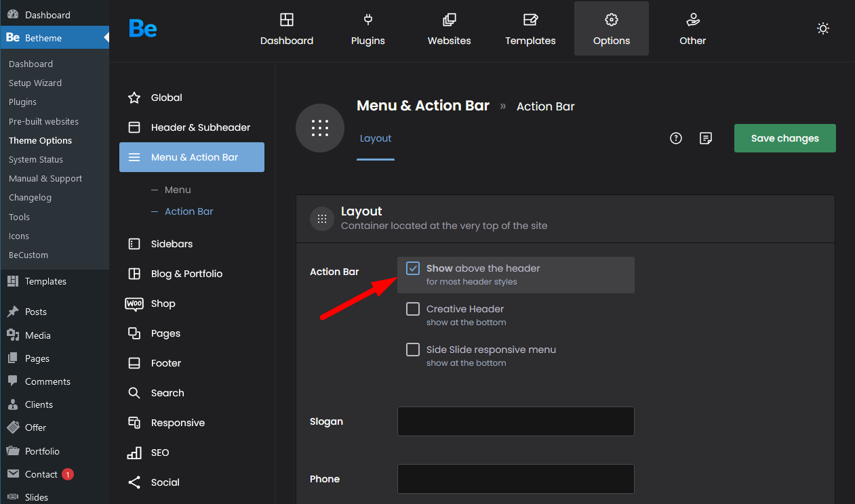Click Betheme in the WordPress admin menu
Viewport: 855px width, 504px height.
[54, 38]
